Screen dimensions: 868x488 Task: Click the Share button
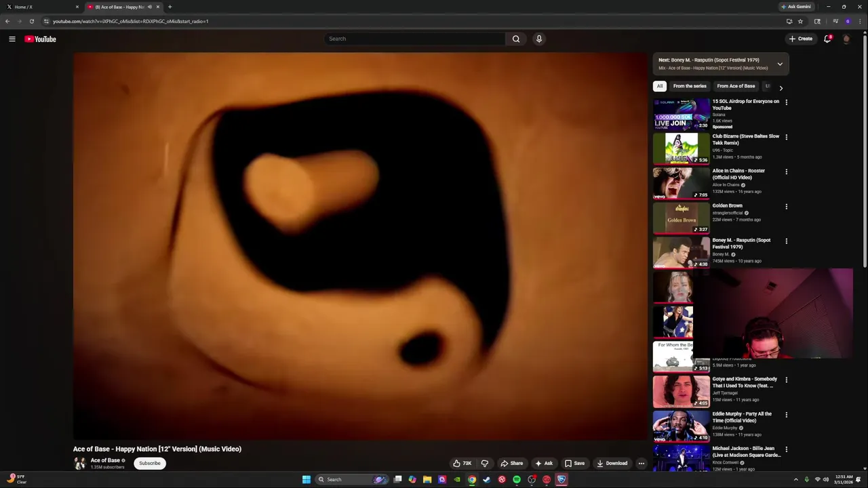tap(511, 464)
